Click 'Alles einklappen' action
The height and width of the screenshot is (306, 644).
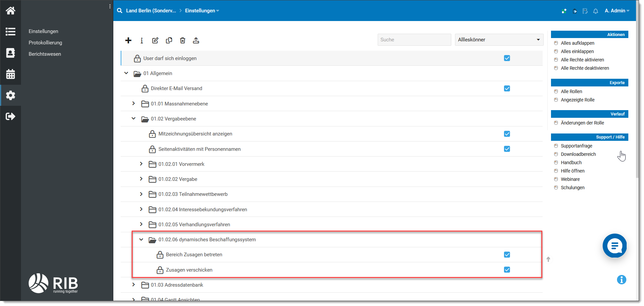tap(577, 51)
